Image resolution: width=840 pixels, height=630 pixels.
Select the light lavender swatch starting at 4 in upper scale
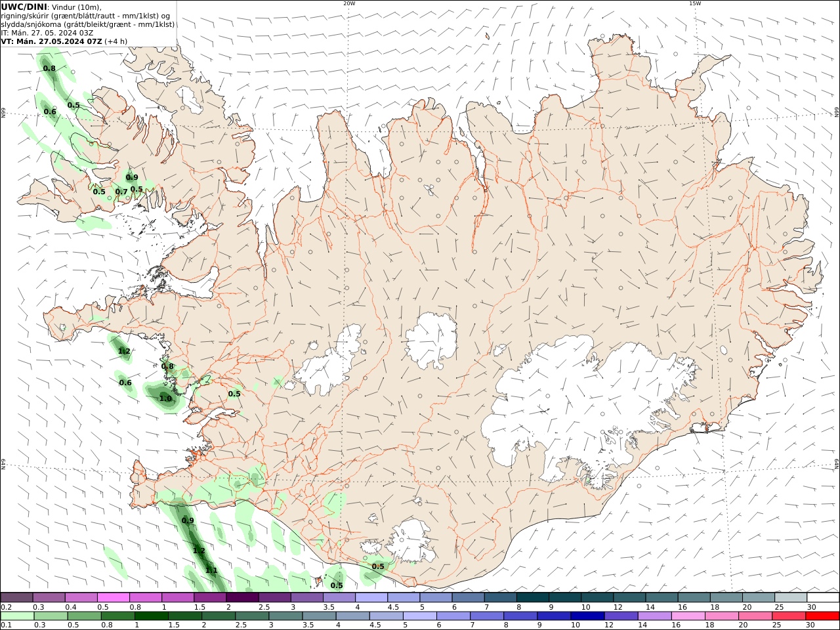[x=371, y=597]
